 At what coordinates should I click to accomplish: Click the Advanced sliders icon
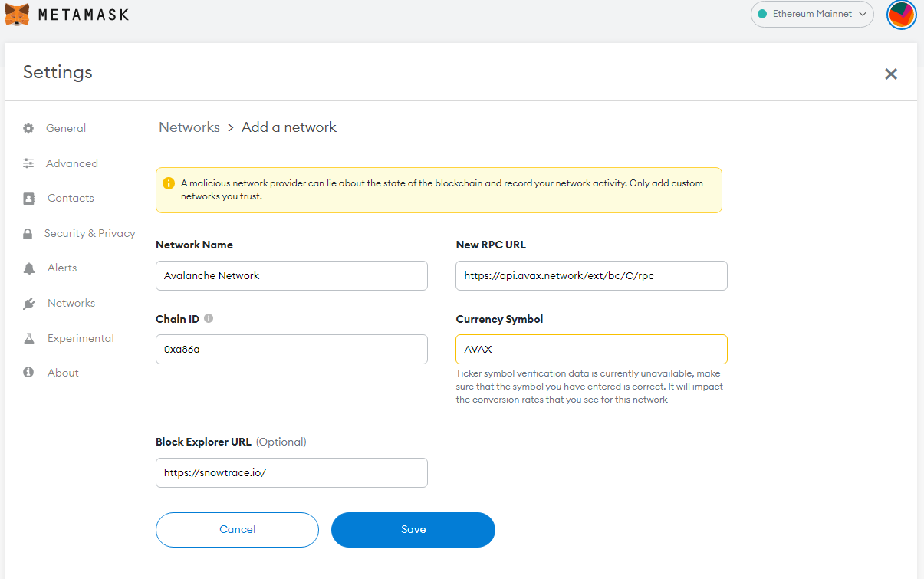click(x=28, y=163)
